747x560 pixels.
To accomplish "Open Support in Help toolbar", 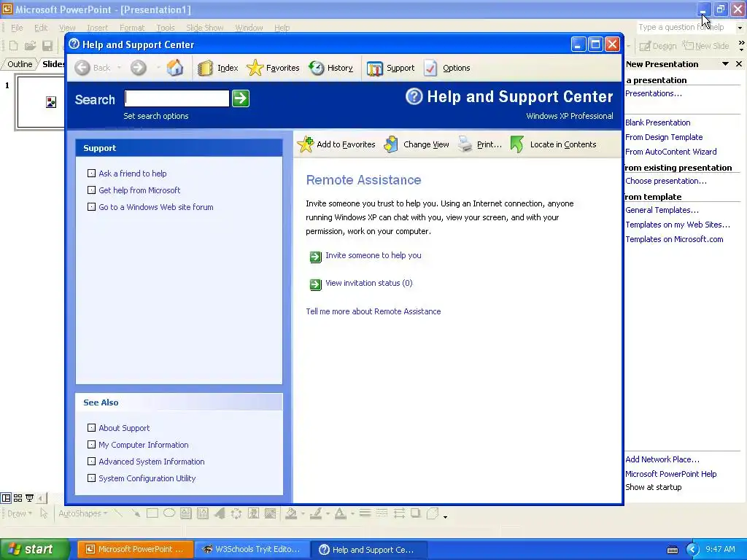I will pos(390,68).
